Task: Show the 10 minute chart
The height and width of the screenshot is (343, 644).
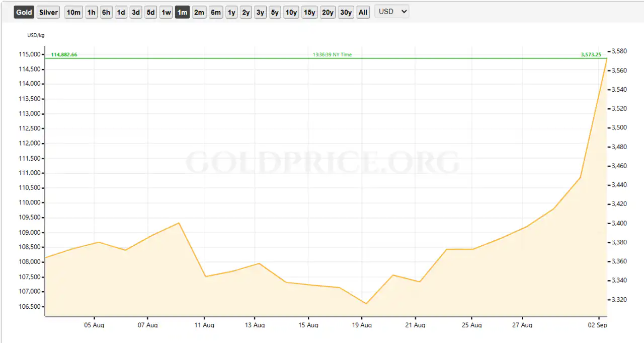Action: pos(73,12)
